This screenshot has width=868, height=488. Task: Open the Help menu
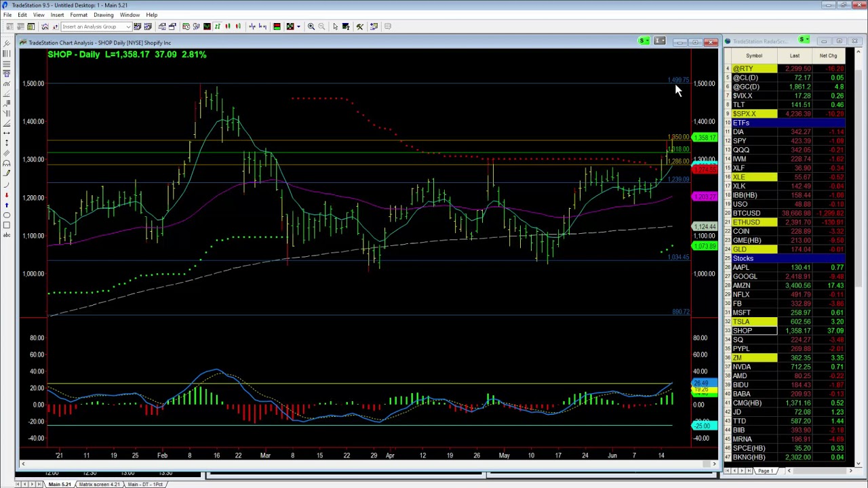(152, 15)
